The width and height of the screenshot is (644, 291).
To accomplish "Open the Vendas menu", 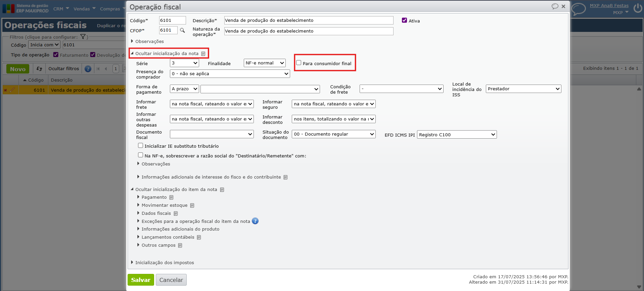I will 85,9.
